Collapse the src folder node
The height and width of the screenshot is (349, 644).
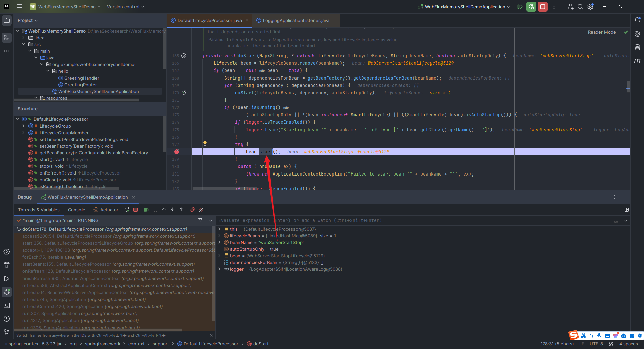pyautogui.click(x=24, y=44)
